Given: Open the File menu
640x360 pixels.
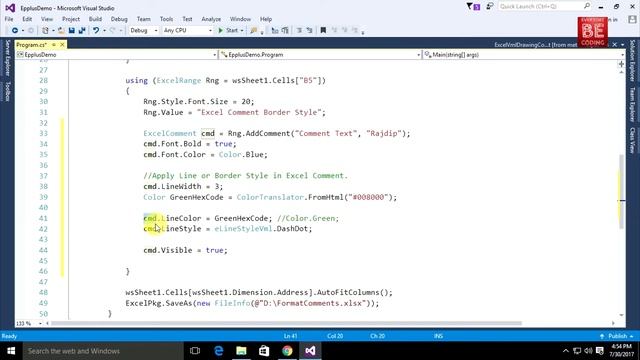Looking at the screenshot, I should point(9,19).
